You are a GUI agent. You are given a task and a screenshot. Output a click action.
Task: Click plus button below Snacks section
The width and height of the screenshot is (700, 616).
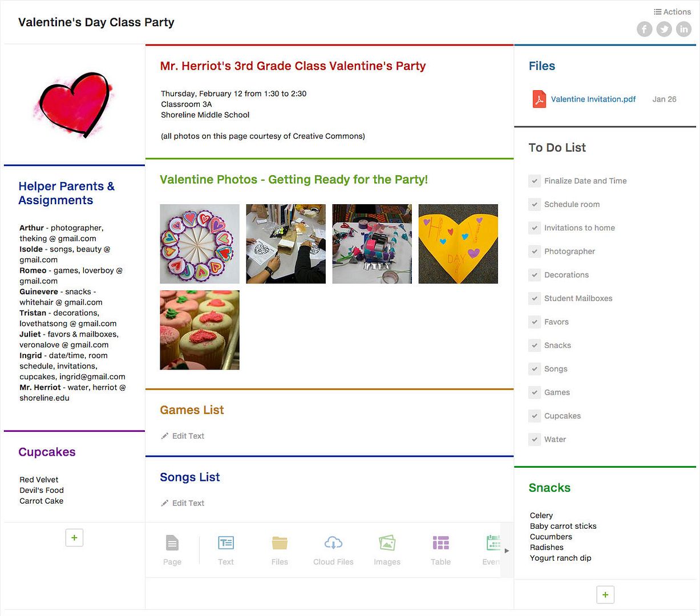(605, 595)
